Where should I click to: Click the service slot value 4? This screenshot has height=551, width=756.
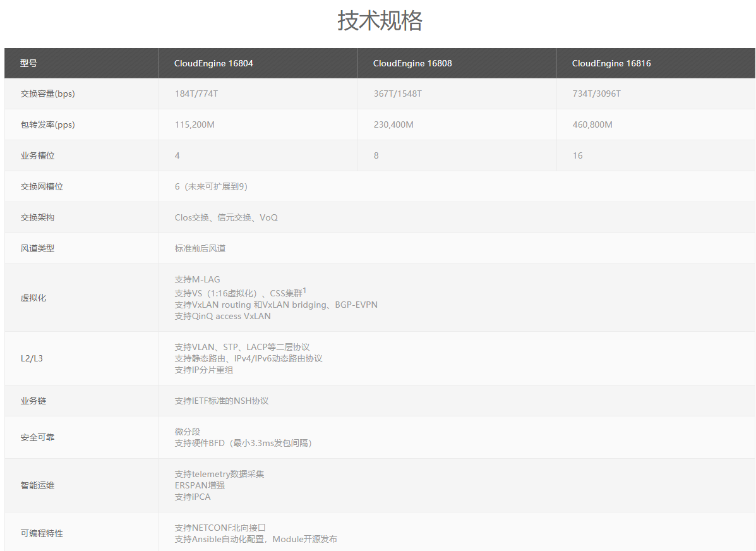[177, 155]
